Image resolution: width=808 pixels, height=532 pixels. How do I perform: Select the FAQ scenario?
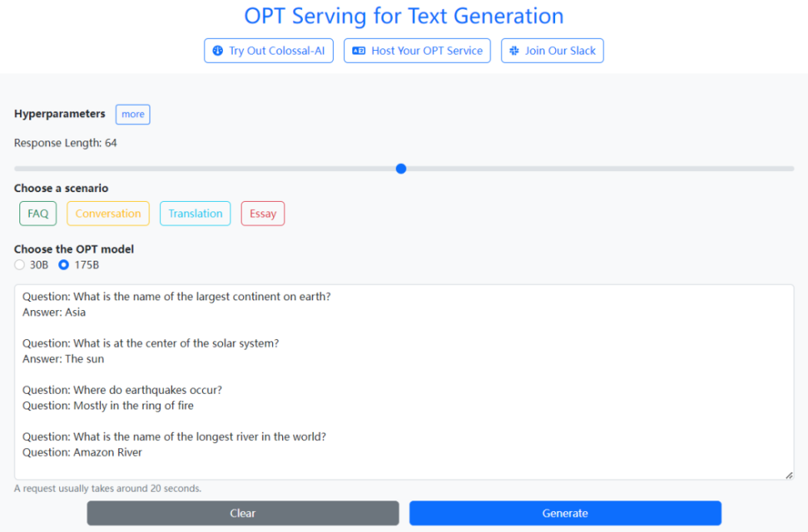pyautogui.click(x=38, y=213)
